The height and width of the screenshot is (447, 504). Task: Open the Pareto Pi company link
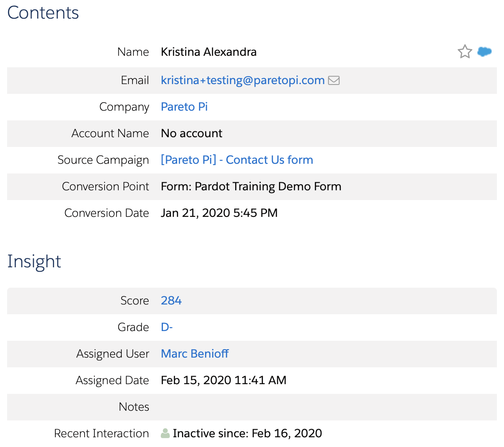[184, 107]
